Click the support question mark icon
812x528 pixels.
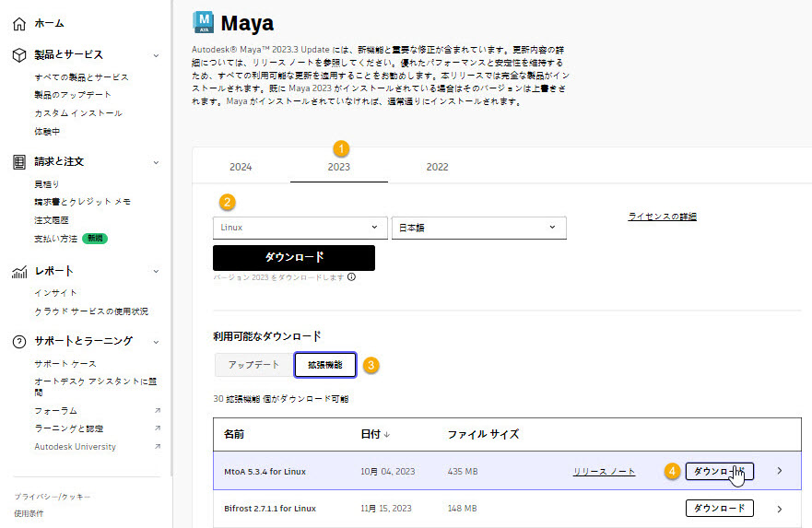(19, 342)
